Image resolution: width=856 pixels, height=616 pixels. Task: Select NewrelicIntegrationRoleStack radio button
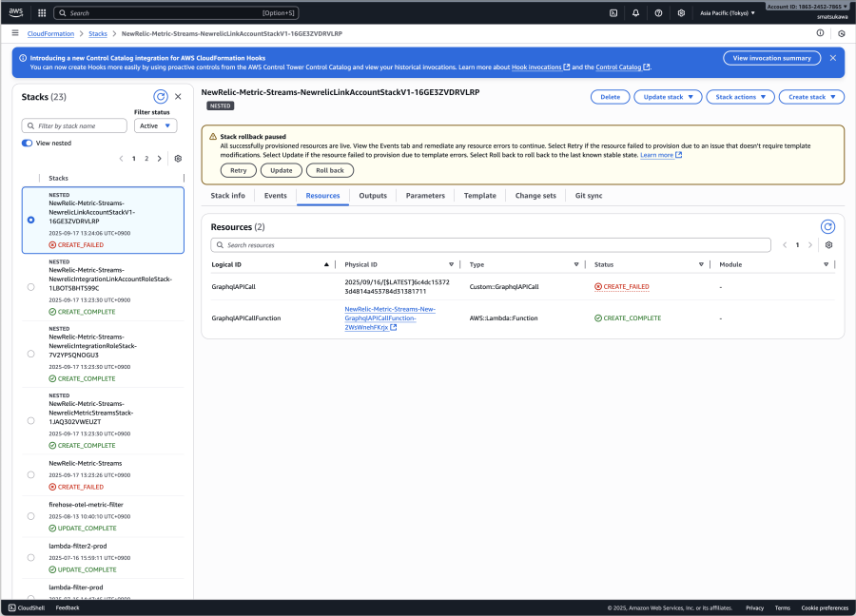31,354
